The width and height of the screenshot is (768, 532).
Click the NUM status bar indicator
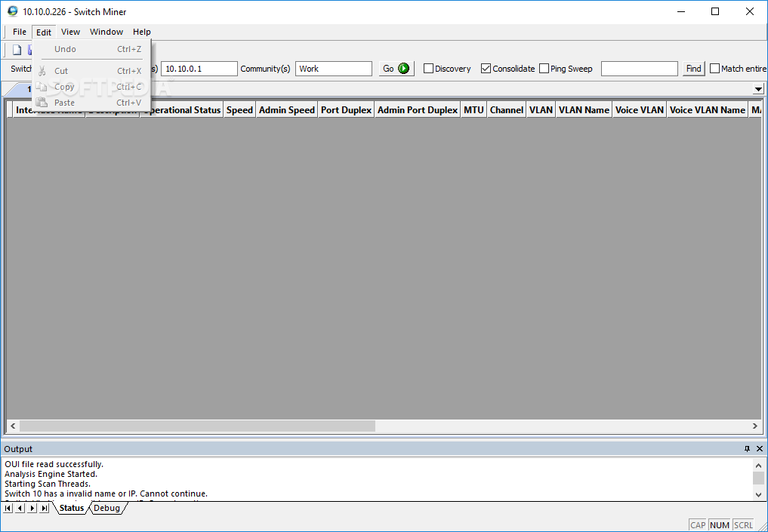pos(719,525)
